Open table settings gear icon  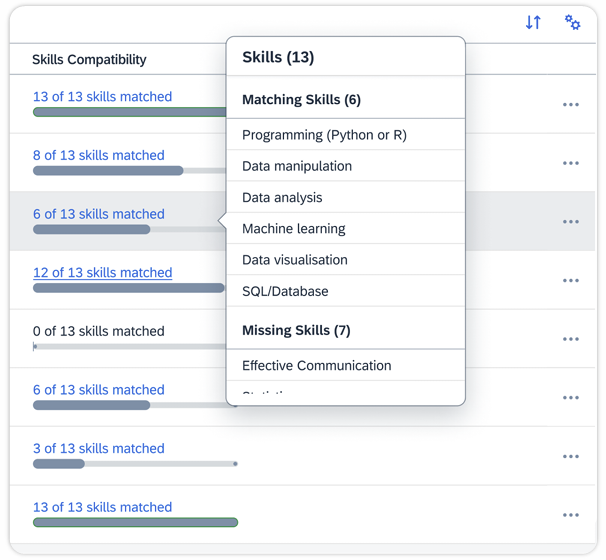(x=572, y=22)
